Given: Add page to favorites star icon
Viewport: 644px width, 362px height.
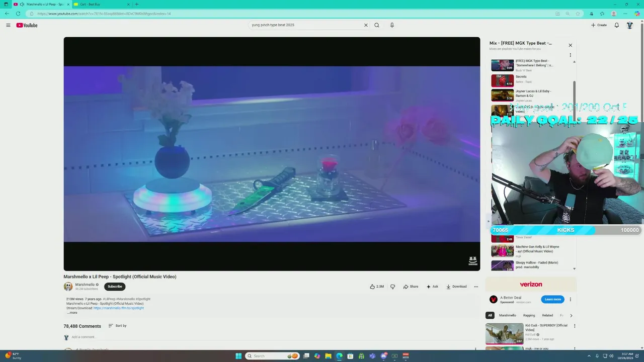Looking at the screenshot, I should [x=578, y=14].
